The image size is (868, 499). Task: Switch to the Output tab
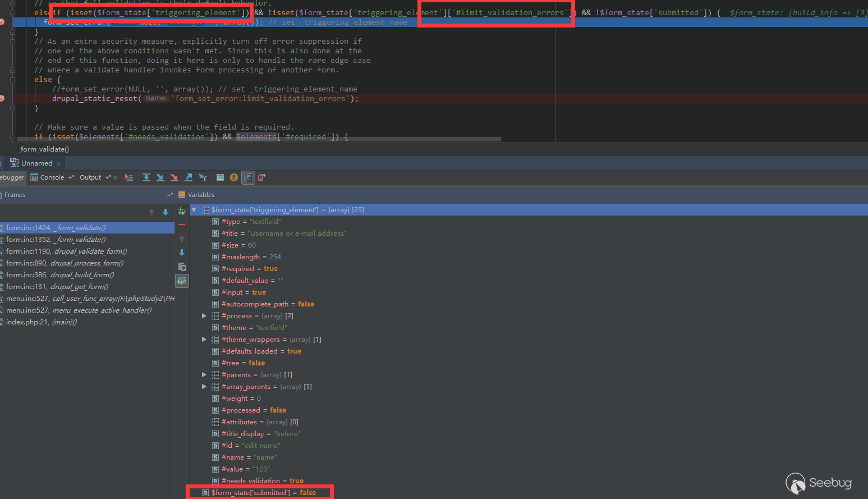[90, 177]
